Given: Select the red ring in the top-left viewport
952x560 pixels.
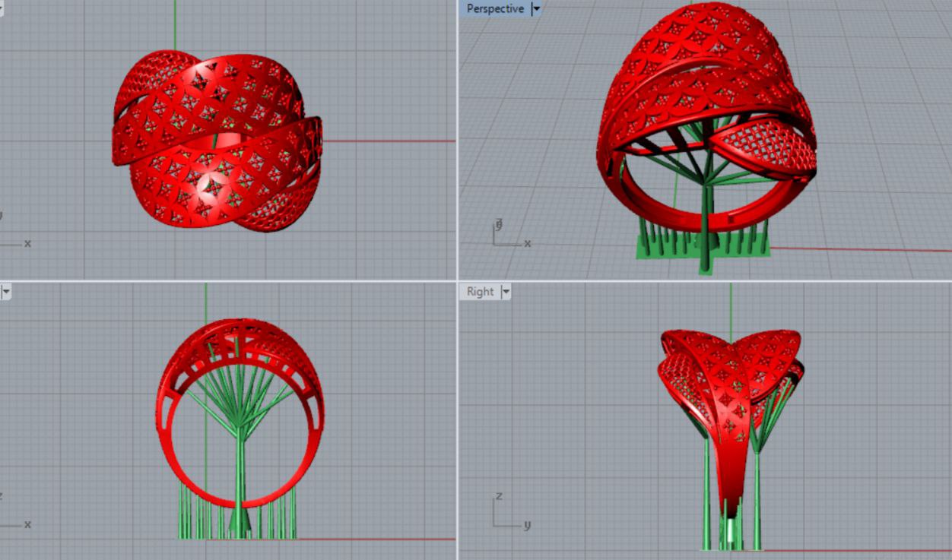Looking at the screenshot, I should coord(217,141).
